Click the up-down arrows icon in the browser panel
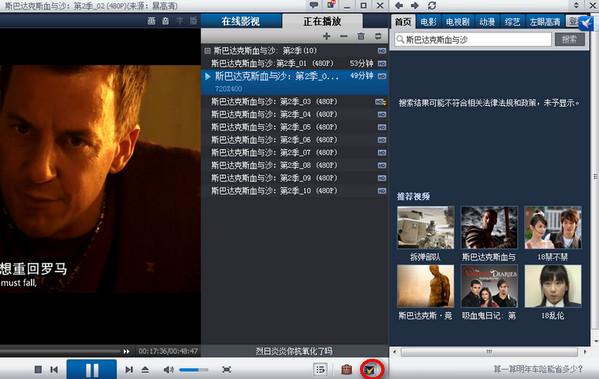This screenshot has width=599, height=379. 576,5
